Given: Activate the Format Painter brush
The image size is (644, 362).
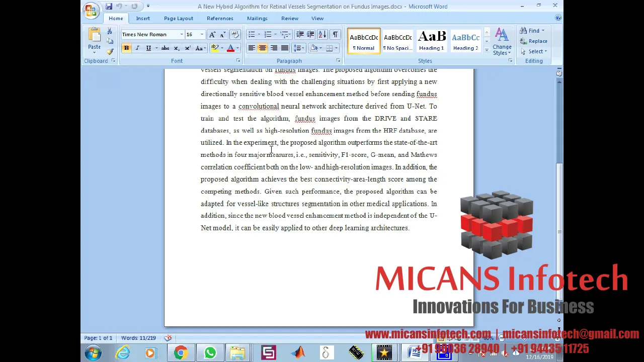Looking at the screenshot, I should point(110,51).
